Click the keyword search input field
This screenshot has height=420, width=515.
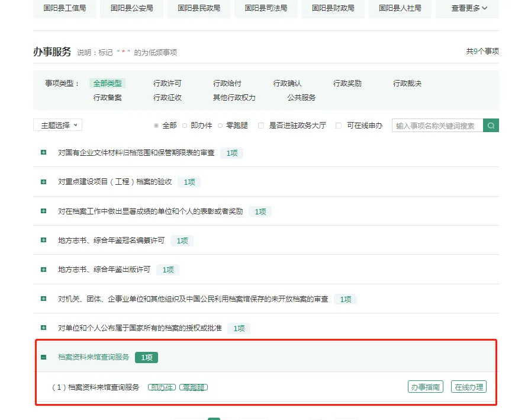437,126
